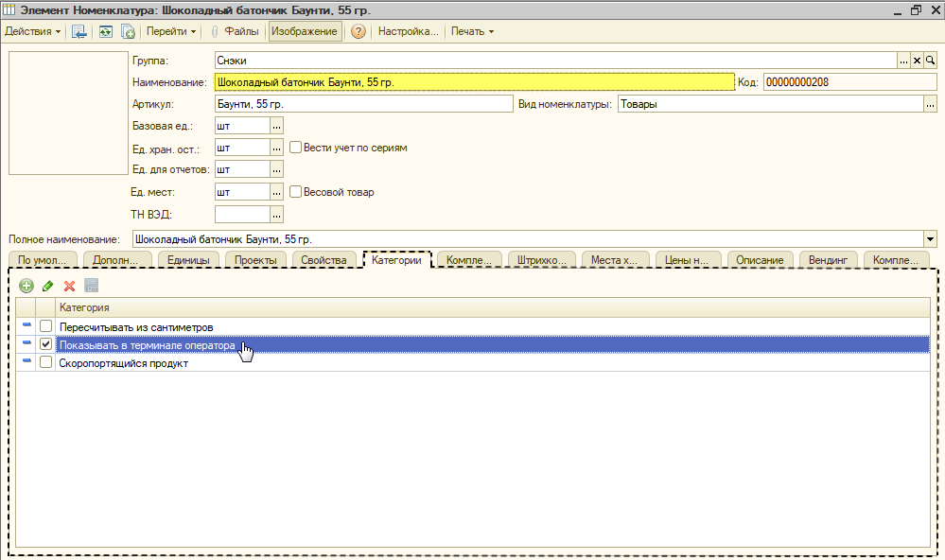This screenshot has width=945, height=560.
Task: Switch to the Описание tab
Action: coord(760,260)
